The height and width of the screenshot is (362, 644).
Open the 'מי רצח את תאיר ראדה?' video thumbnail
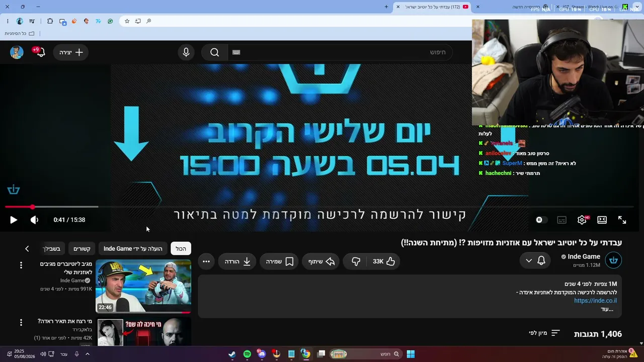(x=143, y=332)
